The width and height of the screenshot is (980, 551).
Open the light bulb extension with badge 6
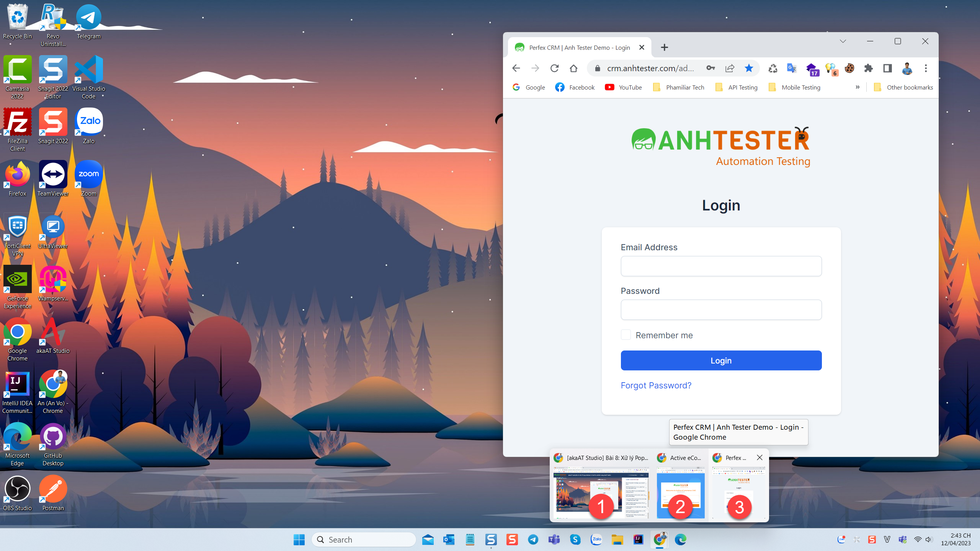(831, 69)
